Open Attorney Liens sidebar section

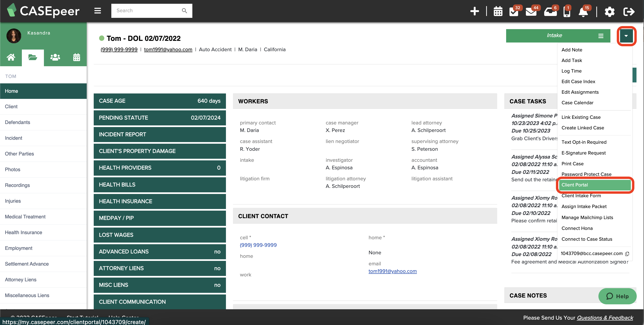tap(43, 279)
